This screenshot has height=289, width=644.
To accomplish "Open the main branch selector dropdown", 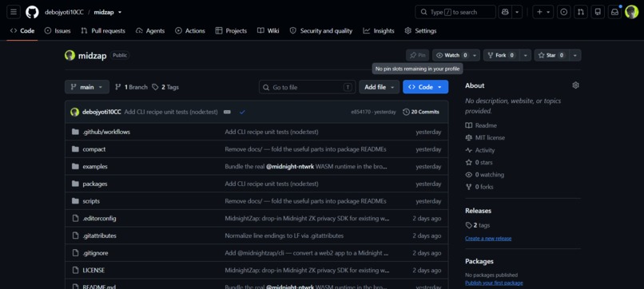I will [x=87, y=87].
